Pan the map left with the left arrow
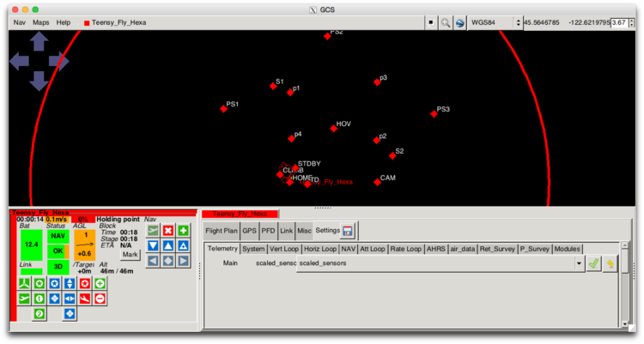Screen dimensions: 644x344 pyautogui.click(x=19, y=61)
